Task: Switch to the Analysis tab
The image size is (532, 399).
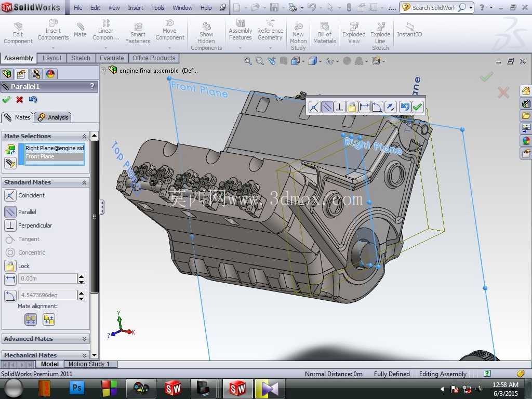Action: (x=52, y=117)
